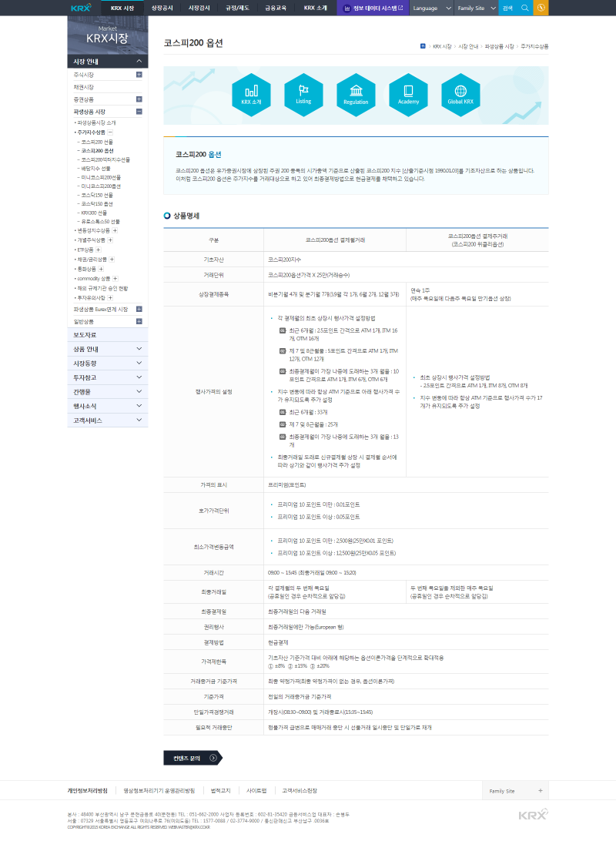The width and height of the screenshot is (616, 841).
Task: Open 파생상품시장 소개 in sidebar
Action: tap(96, 122)
